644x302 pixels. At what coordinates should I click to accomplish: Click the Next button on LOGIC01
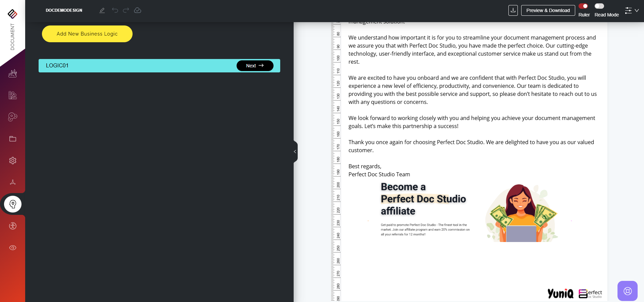click(255, 66)
